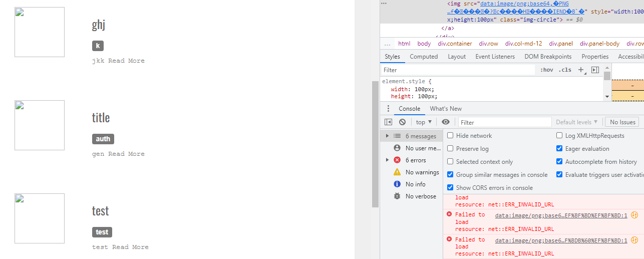Click styles pane scroll up arrow
Image resolution: width=644 pixels, height=259 pixels.
coord(607,67)
